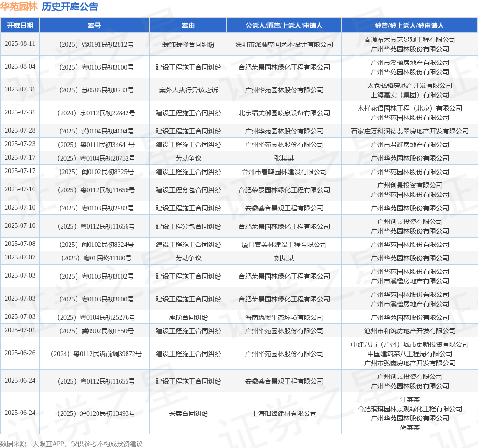Image resolution: width=478 pixels, height=448 pixels.
Task: Click 厦门营美林建设工程有限公司
Action: (284, 245)
